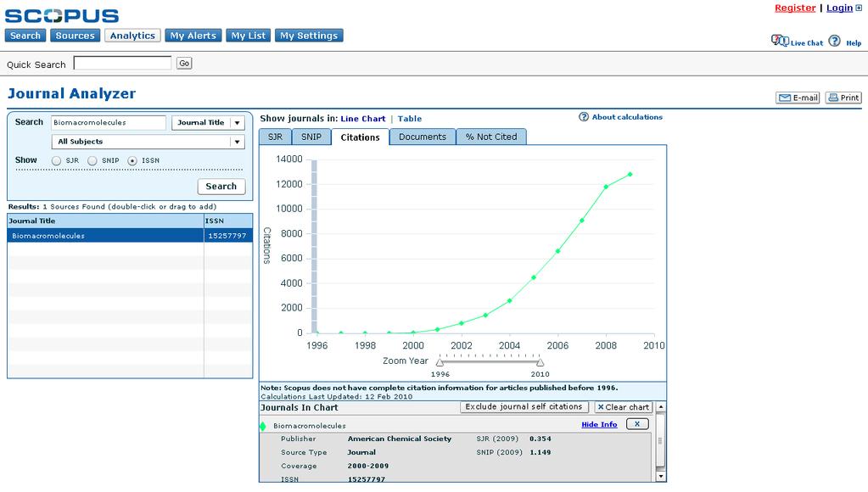Click the About calculations help icon
The width and height of the screenshot is (868, 492).
tap(584, 117)
